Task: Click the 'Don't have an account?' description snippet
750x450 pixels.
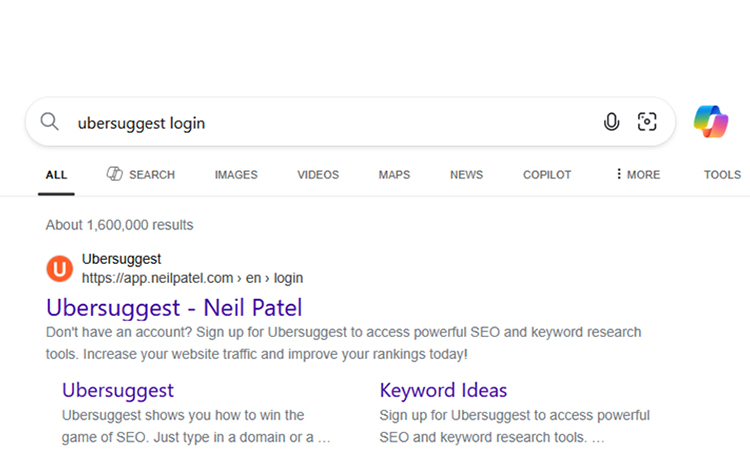Action: [343, 343]
